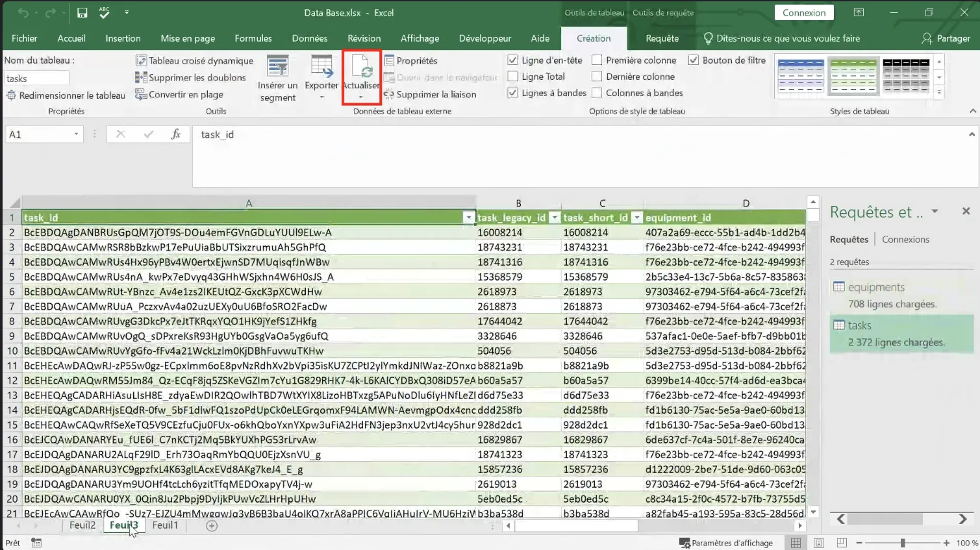Uncheck the Bouton de filtre checkbox
The image size is (980, 550).
(x=694, y=60)
